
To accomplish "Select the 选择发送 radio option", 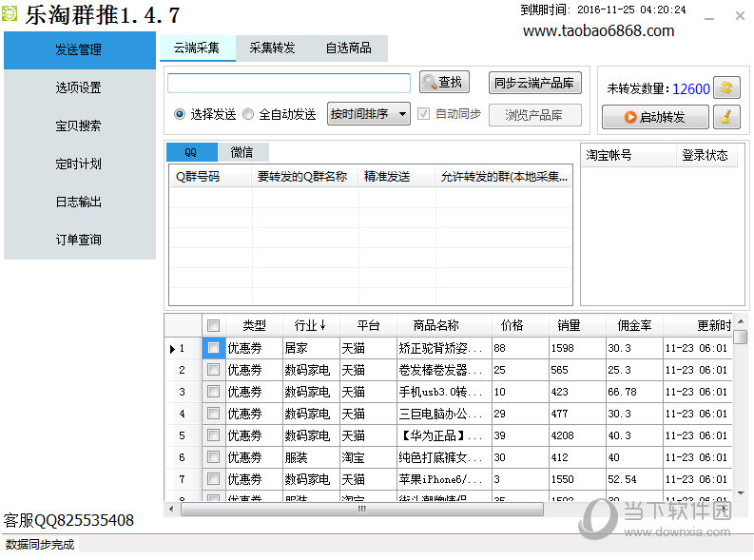I will click(x=205, y=114).
